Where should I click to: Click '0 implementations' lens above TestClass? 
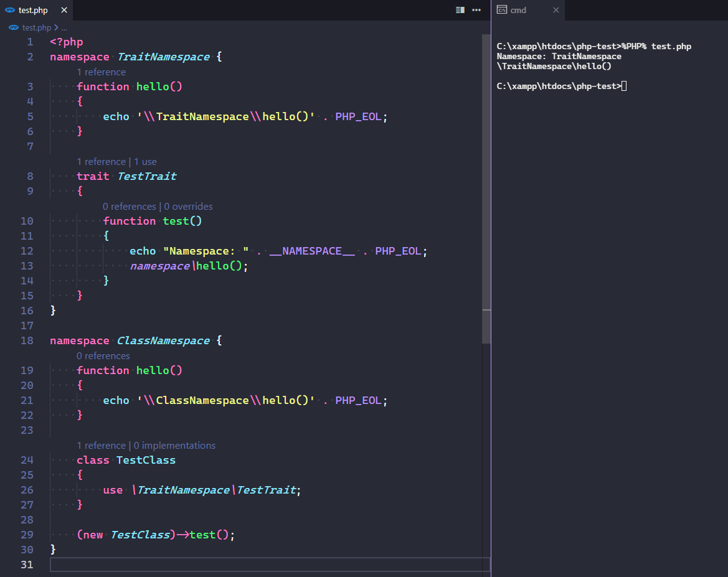pyautogui.click(x=174, y=446)
